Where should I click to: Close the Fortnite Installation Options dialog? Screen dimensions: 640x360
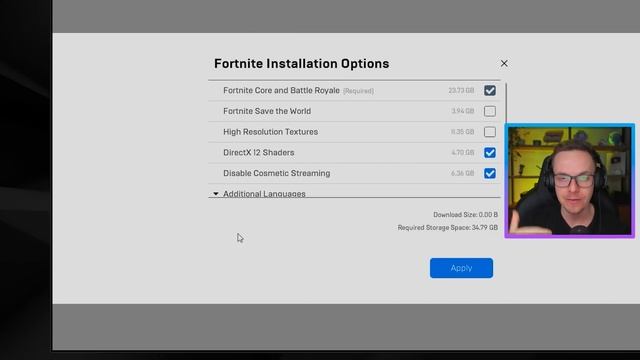point(504,64)
